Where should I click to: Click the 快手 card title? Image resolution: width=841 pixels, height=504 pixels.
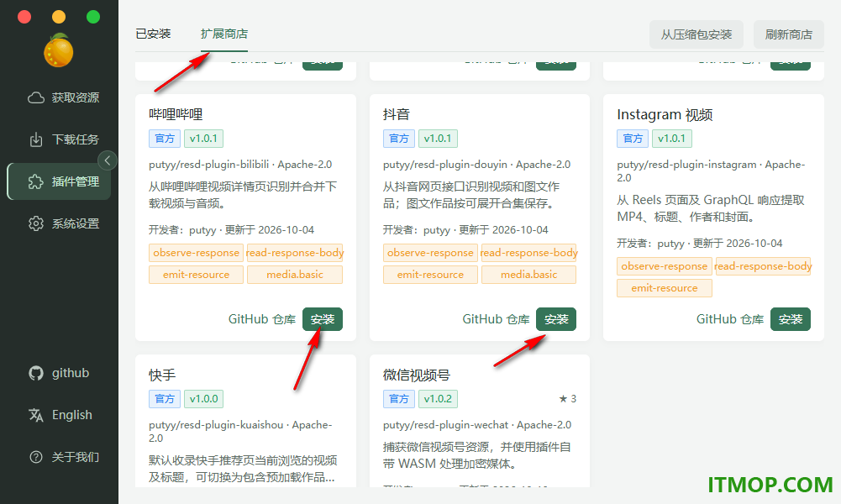point(162,375)
